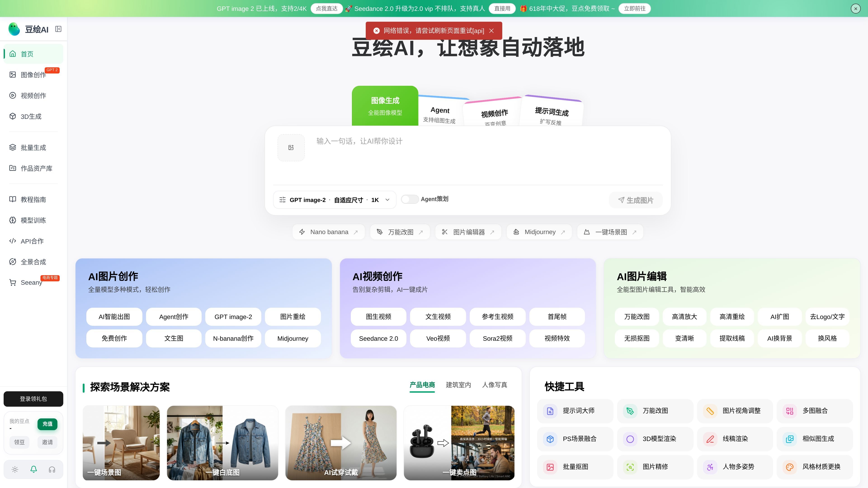Dismiss the network error toast

pyautogui.click(x=491, y=31)
